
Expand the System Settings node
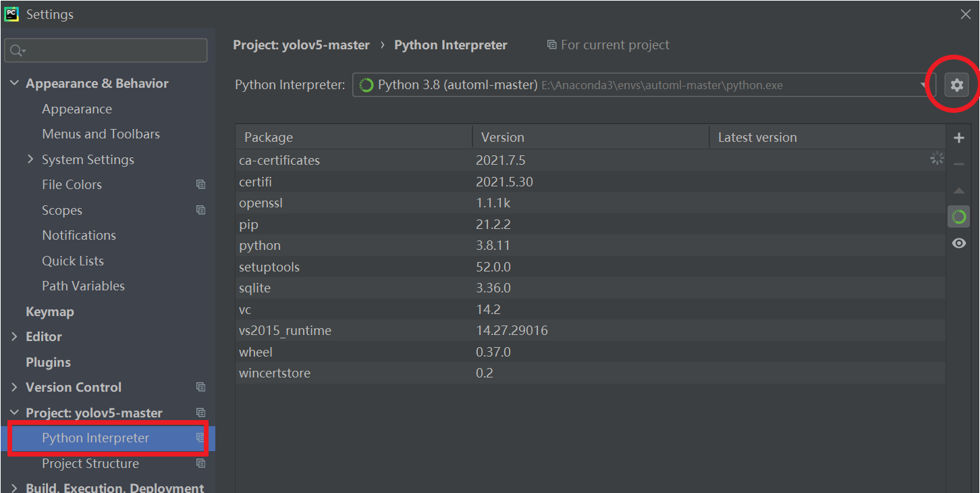click(x=30, y=159)
